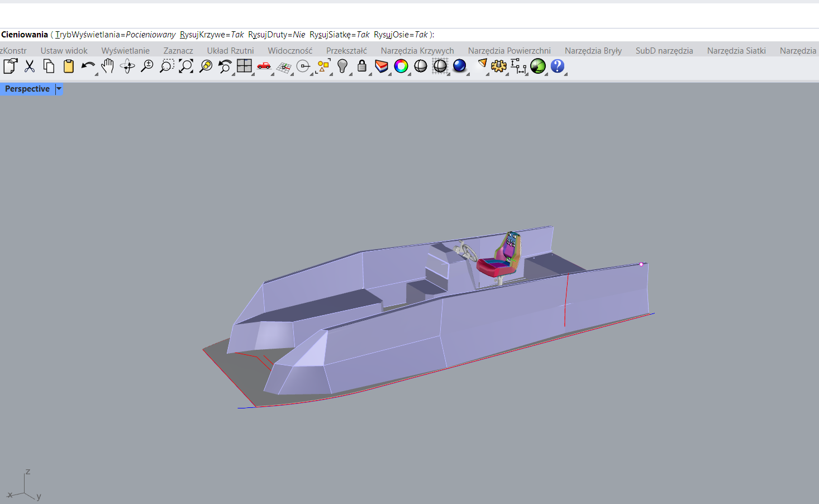The height and width of the screenshot is (504, 819).
Task: Select the Pan hand tool
Action: 107,66
